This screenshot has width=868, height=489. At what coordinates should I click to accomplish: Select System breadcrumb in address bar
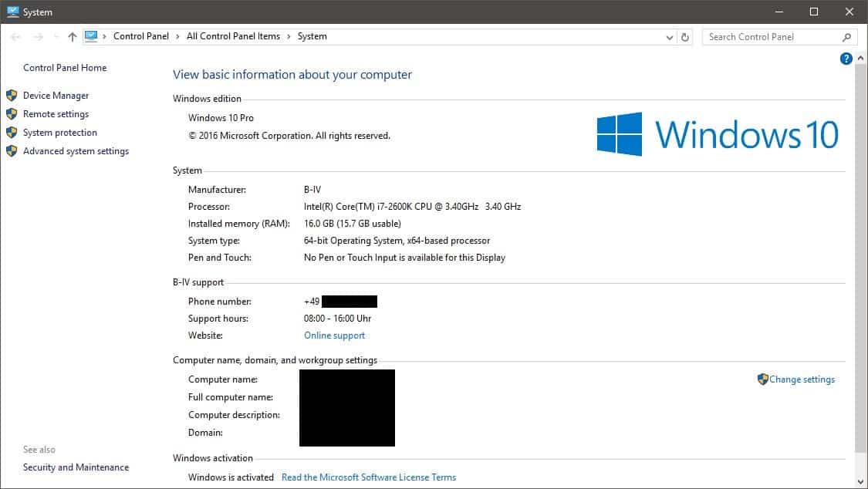pyautogui.click(x=312, y=36)
